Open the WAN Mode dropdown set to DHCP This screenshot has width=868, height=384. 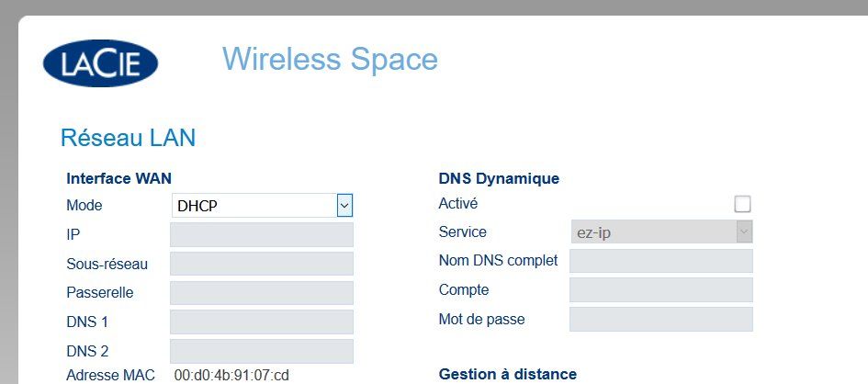pyautogui.click(x=262, y=206)
